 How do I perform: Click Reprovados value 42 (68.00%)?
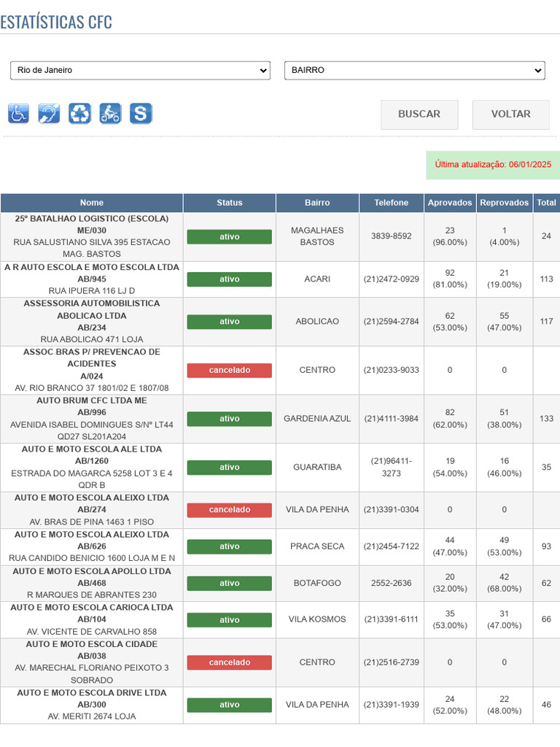pyautogui.click(x=505, y=583)
